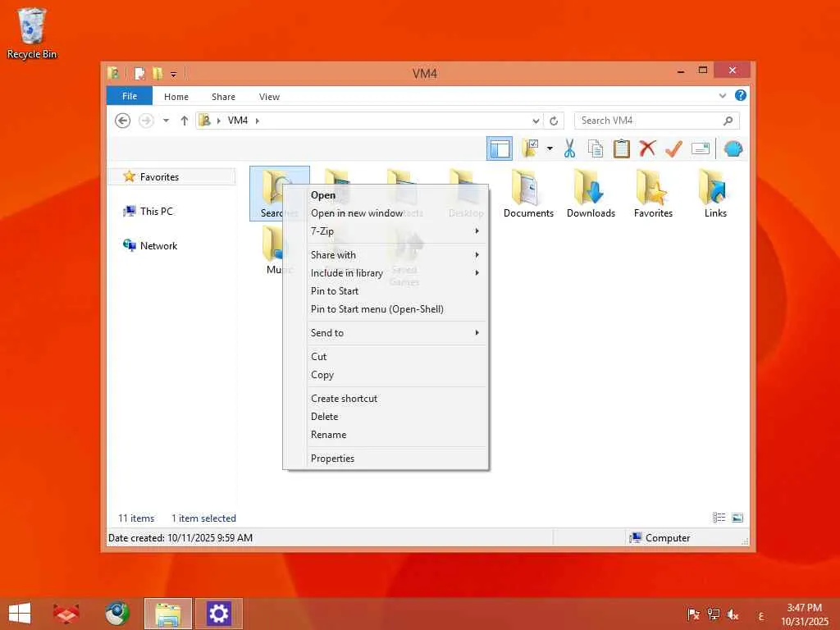Click the clipboard Paste icon in toolbar
Image resolution: width=840 pixels, height=630 pixels.
622,148
